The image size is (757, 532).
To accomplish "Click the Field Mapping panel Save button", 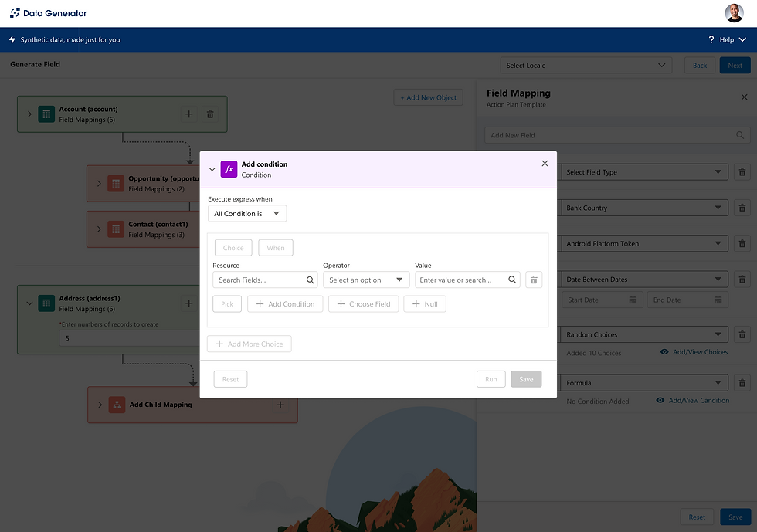I will [735, 517].
